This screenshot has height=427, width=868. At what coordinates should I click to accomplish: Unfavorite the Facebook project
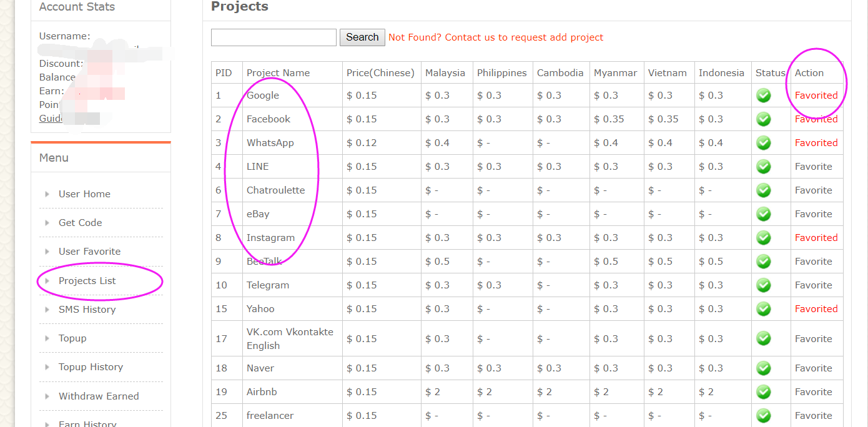tap(816, 119)
